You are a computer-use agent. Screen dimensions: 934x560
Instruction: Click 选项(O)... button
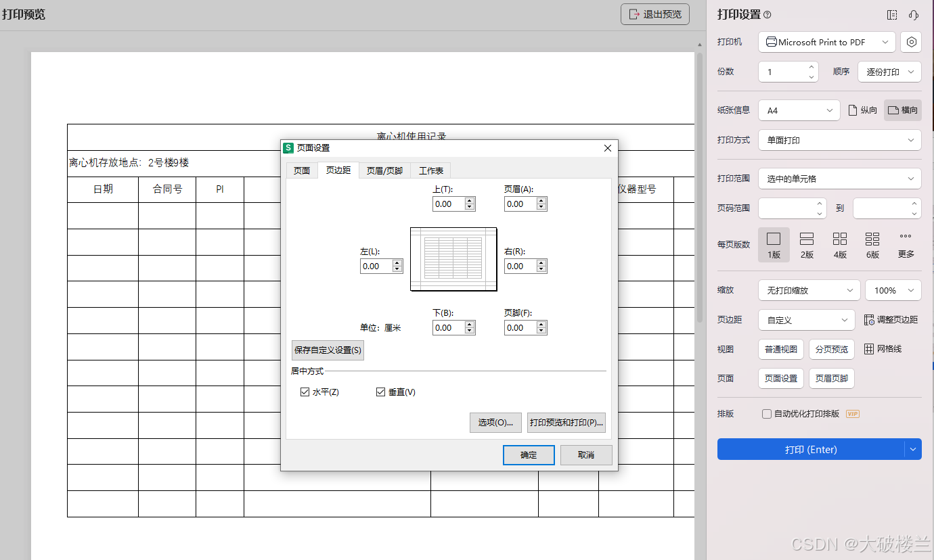pos(495,423)
